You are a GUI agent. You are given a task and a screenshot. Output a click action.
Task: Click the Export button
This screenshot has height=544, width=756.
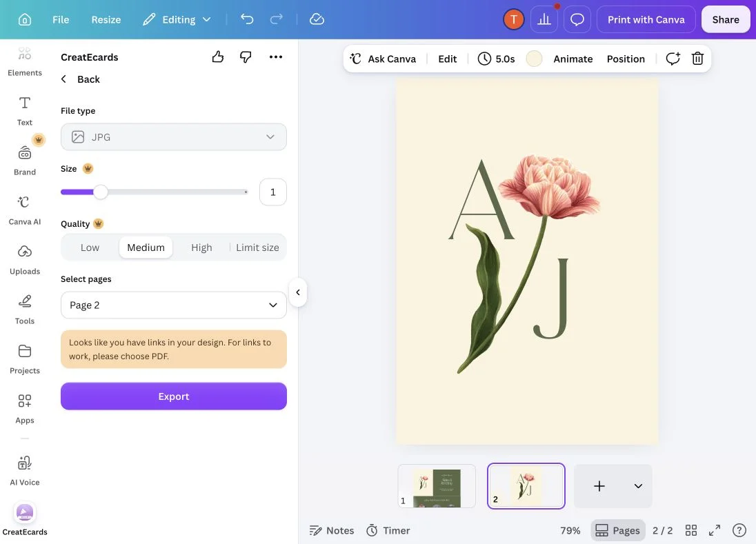coord(174,396)
